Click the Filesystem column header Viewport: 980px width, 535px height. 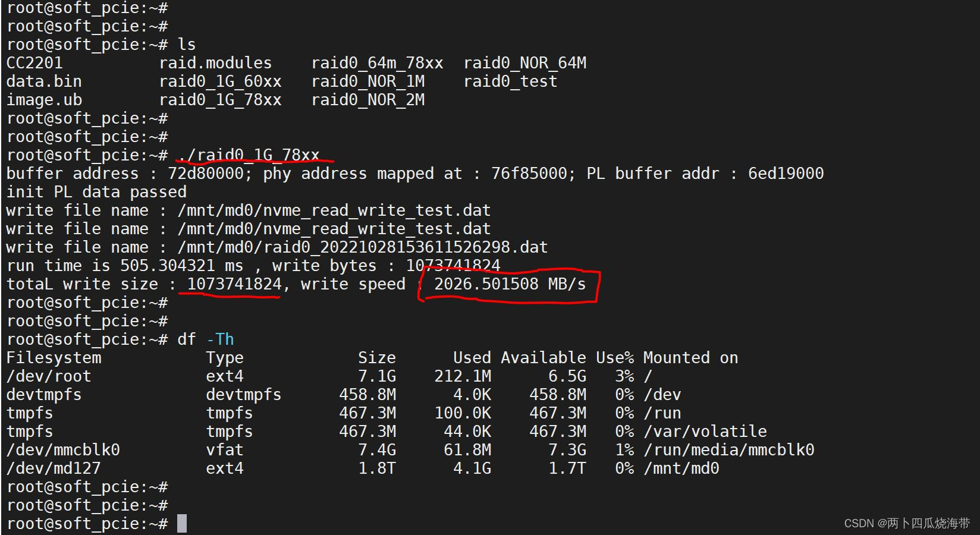54,358
